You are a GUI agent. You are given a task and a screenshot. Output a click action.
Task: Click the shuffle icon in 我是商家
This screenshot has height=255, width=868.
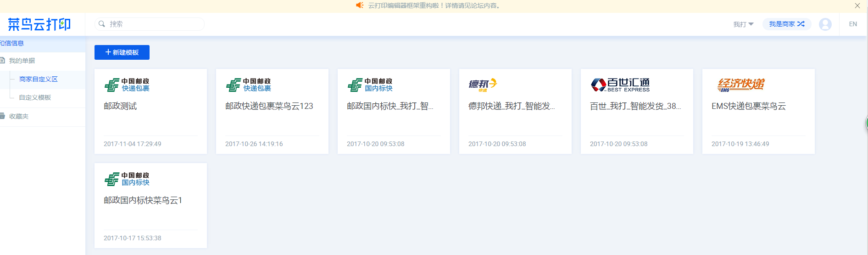coord(801,24)
